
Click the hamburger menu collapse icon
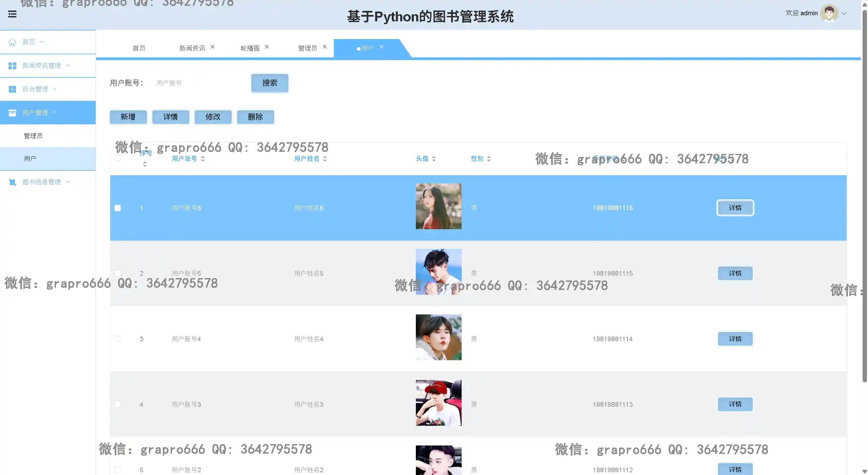pyautogui.click(x=12, y=14)
